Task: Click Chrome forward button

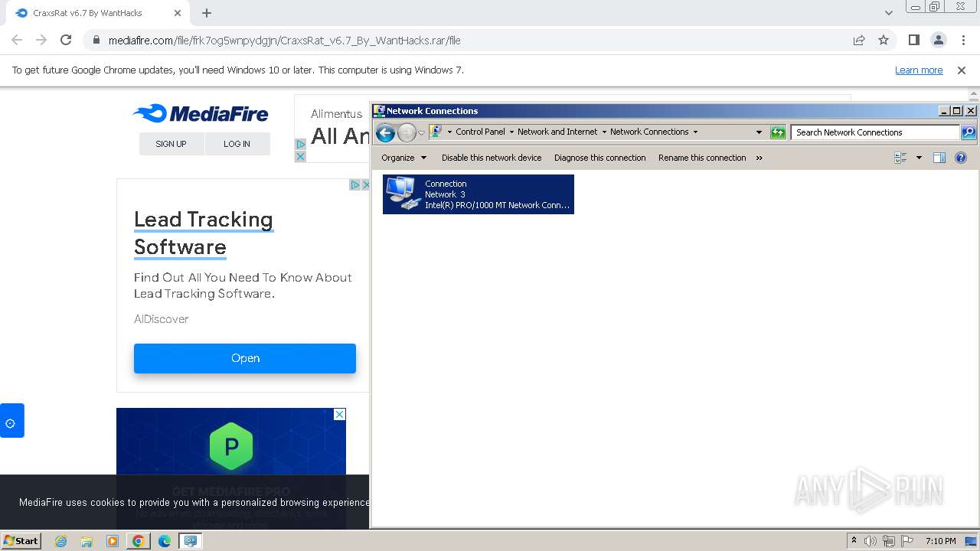Action: (x=41, y=40)
